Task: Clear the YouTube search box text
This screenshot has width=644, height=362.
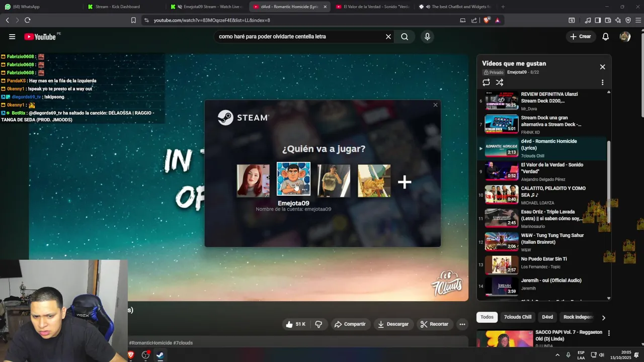Action: tap(388, 37)
